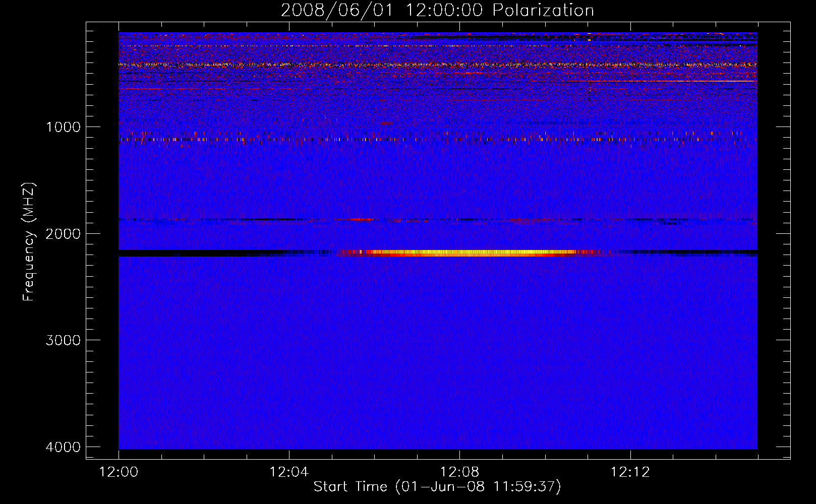Click the 3000 frequency tick label
The image size is (816, 504).
pyautogui.click(x=63, y=340)
